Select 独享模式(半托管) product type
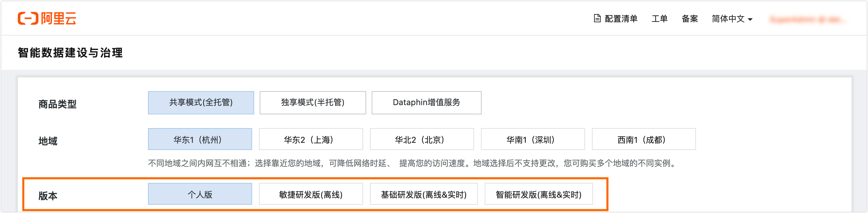The image size is (868, 213). pos(313,103)
